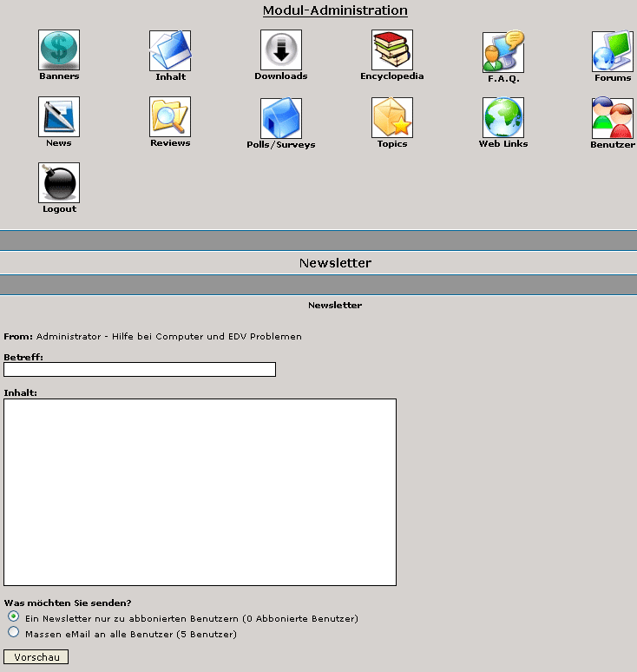Click the Inhalt text link

pyautogui.click(x=170, y=77)
